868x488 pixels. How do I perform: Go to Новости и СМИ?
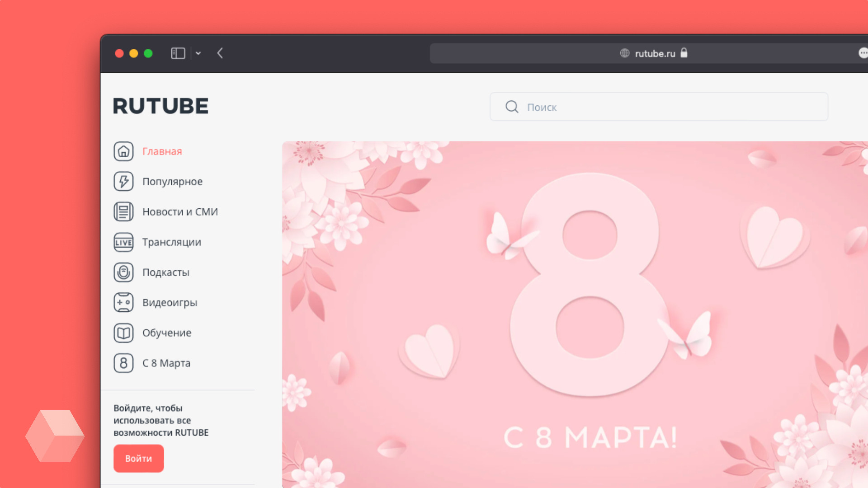[x=180, y=212]
